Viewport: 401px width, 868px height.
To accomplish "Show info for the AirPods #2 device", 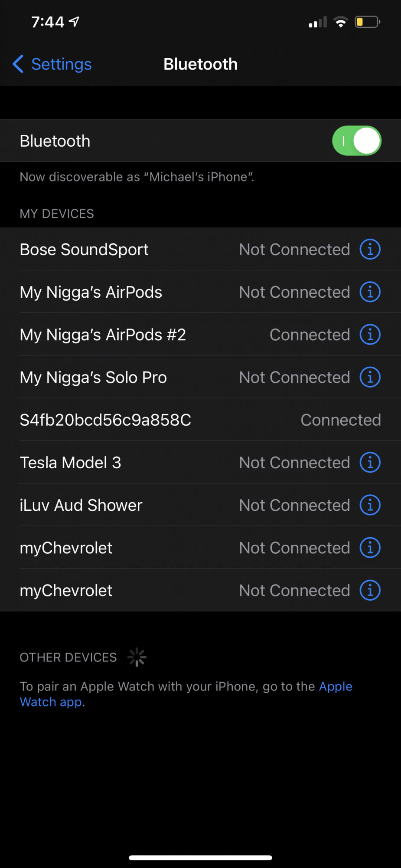I will tap(370, 335).
